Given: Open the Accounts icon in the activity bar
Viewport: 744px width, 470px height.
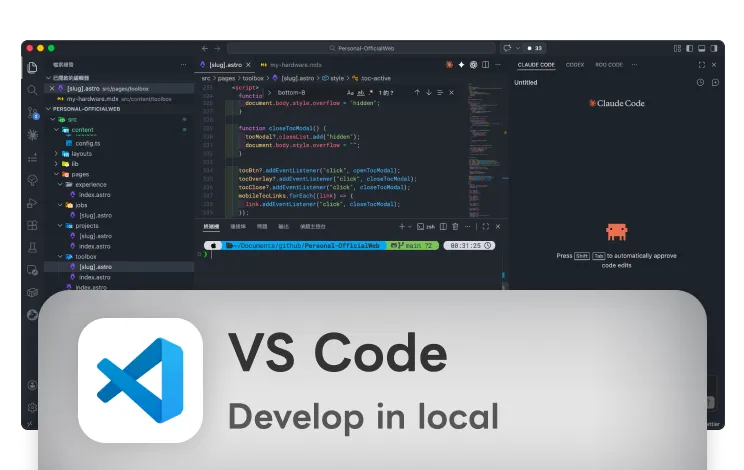Looking at the screenshot, I should (32, 385).
